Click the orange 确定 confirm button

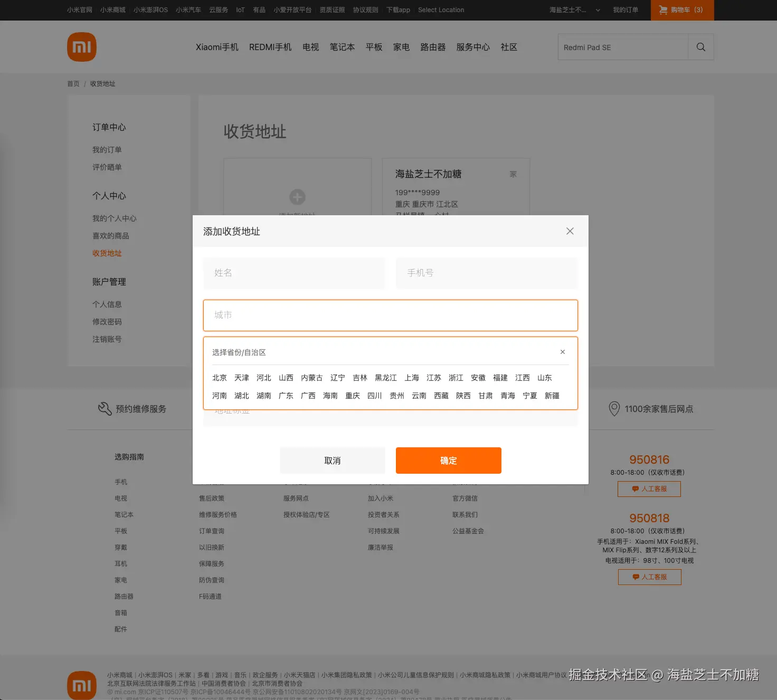(x=448, y=460)
